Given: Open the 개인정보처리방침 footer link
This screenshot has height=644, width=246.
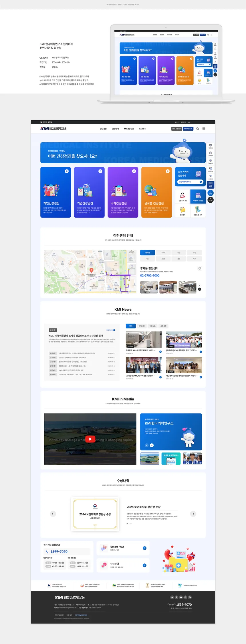Looking at the screenshot, I should [x=81, y=615].
